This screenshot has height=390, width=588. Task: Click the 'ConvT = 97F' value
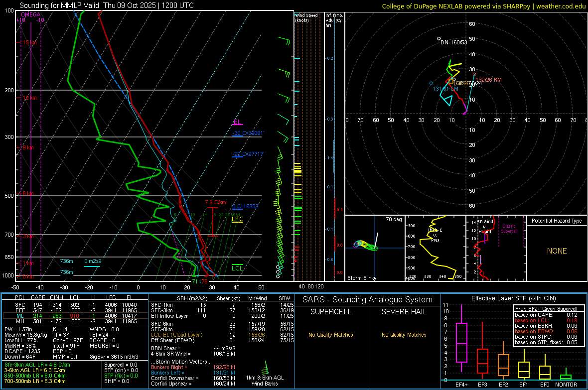pyautogui.click(x=67, y=340)
